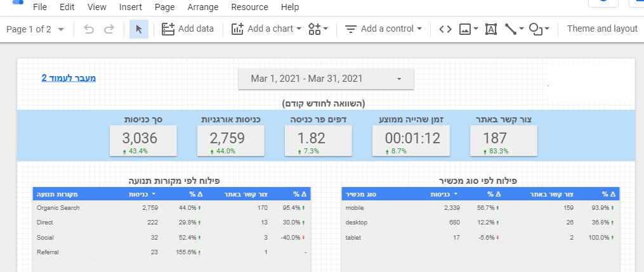Viewport: 644px width, 272px height.
Task: Select the 187 contact scorecard
Action: [x=504, y=141]
